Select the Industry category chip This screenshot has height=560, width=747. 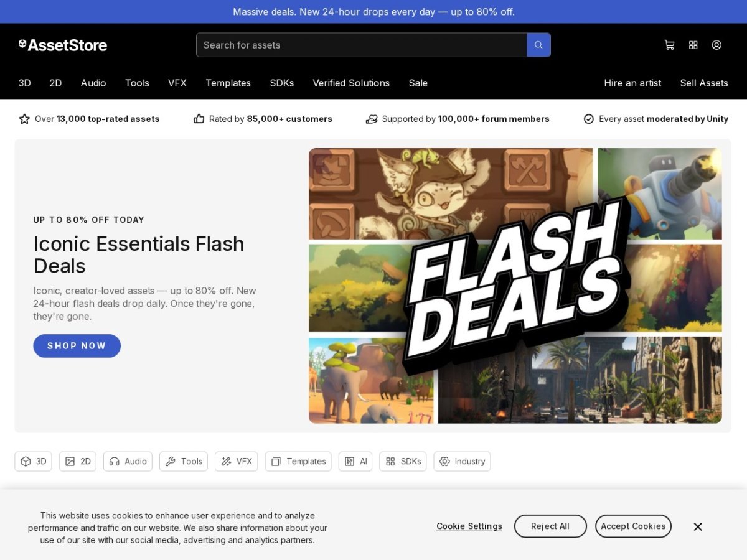(462, 461)
